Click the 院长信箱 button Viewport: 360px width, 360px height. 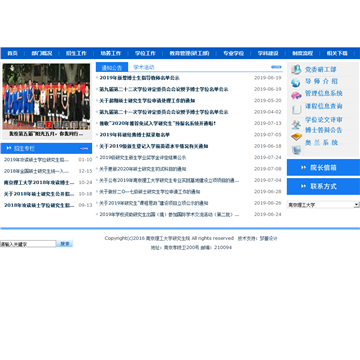[323, 168]
